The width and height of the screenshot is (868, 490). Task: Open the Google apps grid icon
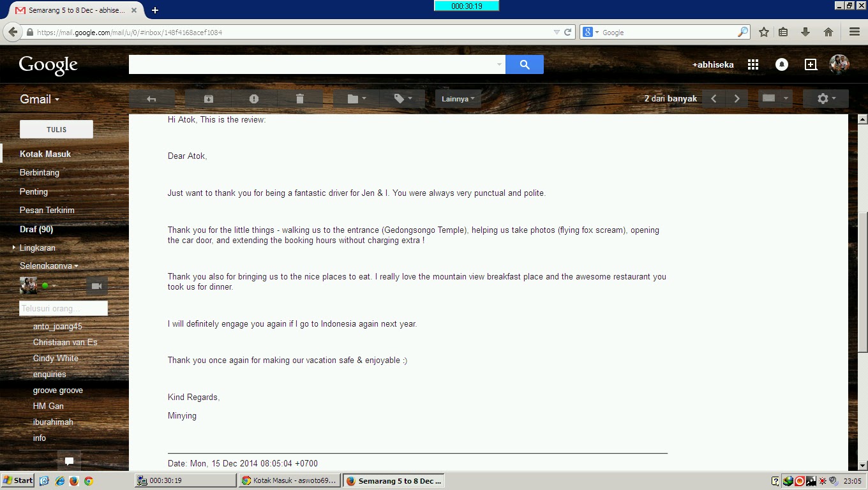[753, 64]
